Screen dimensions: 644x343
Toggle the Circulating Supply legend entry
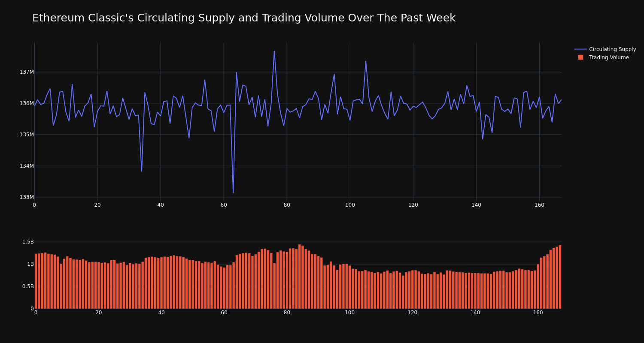click(605, 49)
